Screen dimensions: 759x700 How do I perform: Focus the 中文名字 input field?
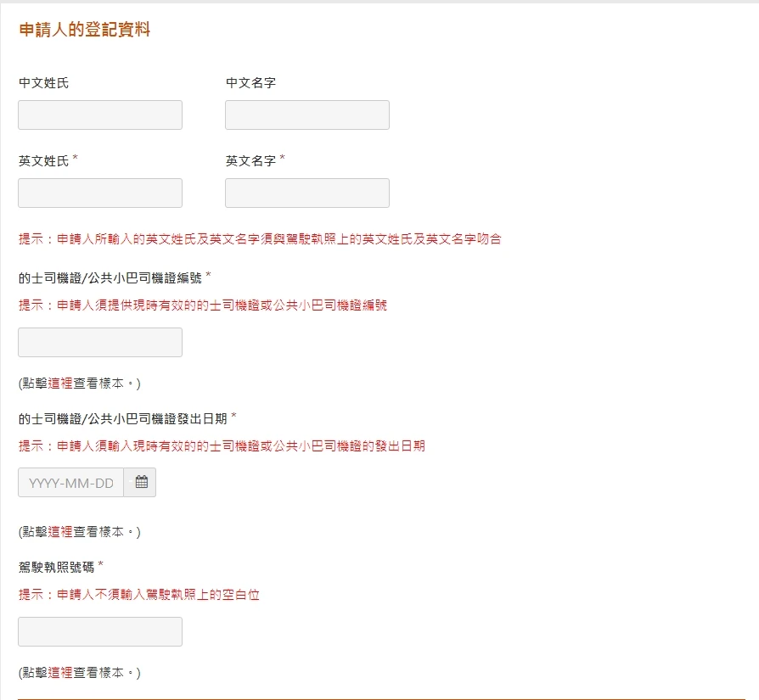point(307,115)
